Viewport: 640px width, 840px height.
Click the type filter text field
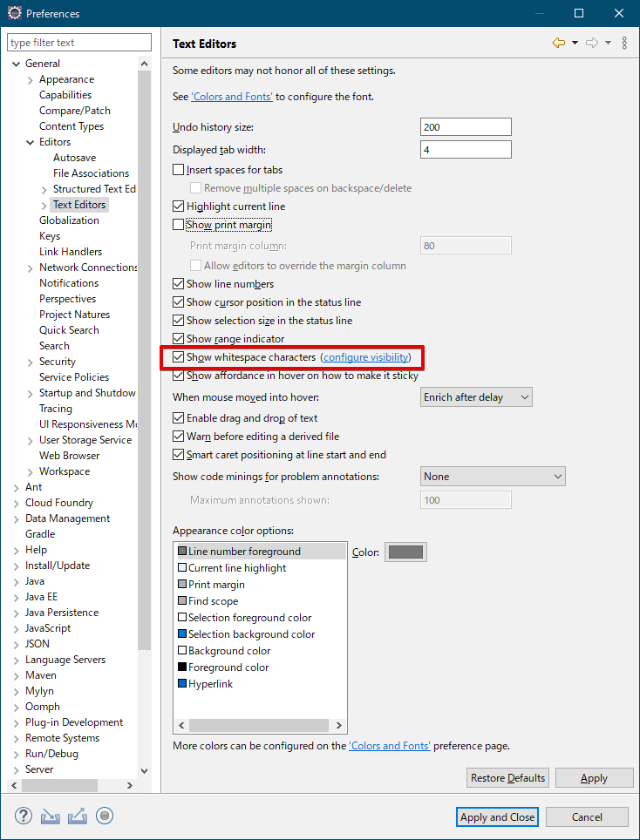pyautogui.click(x=79, y=43)
